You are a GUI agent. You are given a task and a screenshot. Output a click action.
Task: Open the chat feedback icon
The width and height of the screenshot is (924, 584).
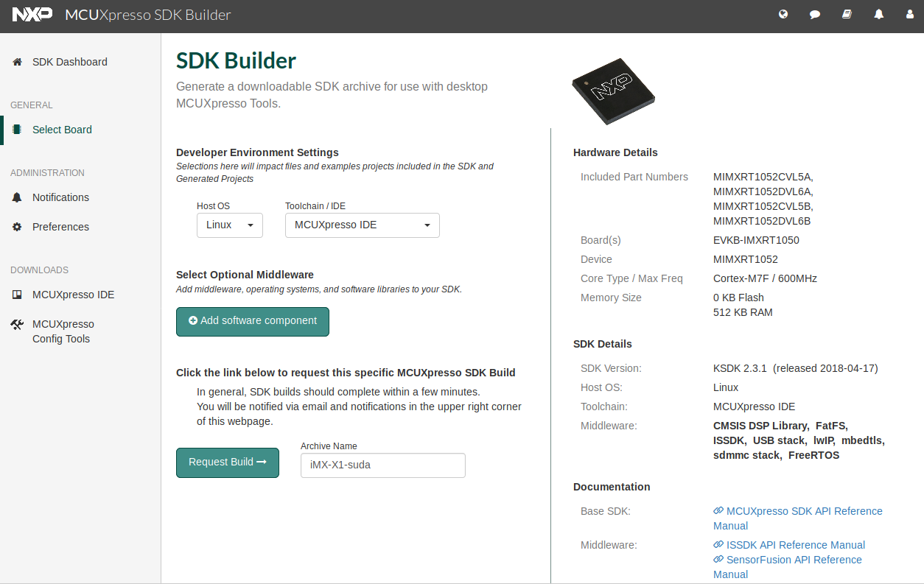(x=815, y=14)
